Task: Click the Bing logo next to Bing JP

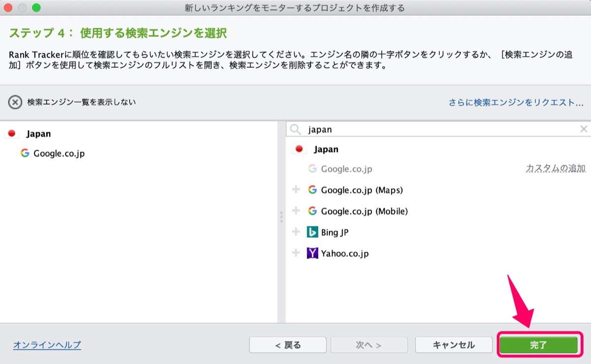Action: tap(312, 232)
